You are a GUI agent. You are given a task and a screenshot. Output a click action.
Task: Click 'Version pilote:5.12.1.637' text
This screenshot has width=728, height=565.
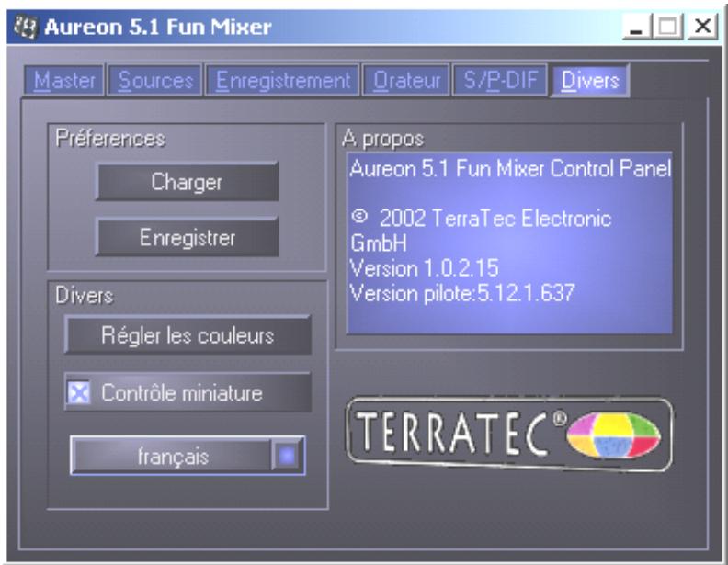coord(462,293)
